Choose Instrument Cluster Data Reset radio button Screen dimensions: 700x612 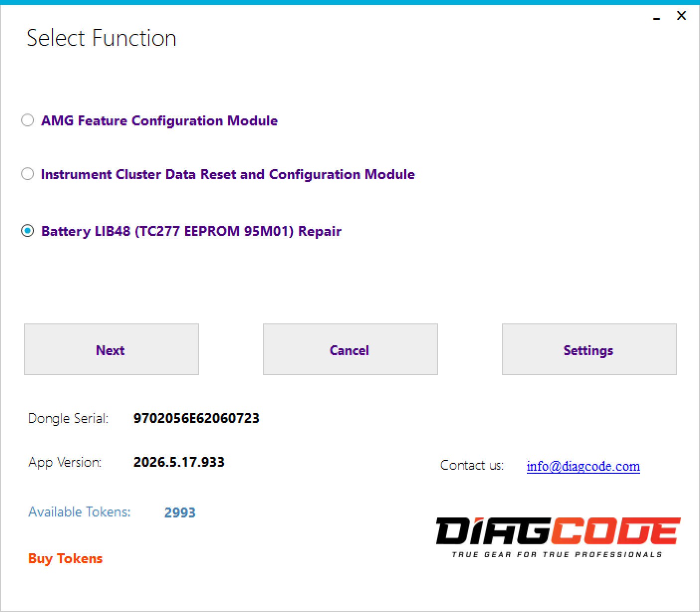point(27,174)
